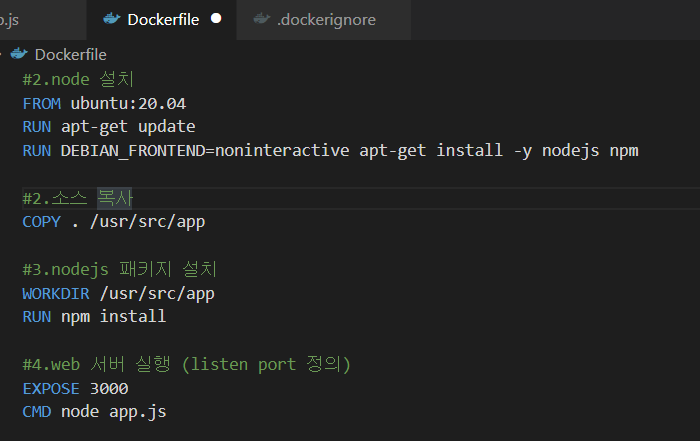
Task: Click the 'nodejs' package name on the install line
Action: click(571, 151)
